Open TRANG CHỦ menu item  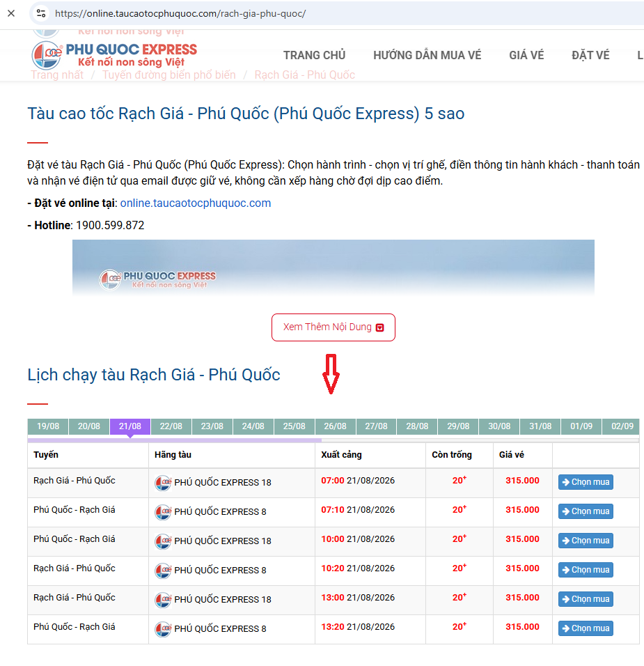315,55
